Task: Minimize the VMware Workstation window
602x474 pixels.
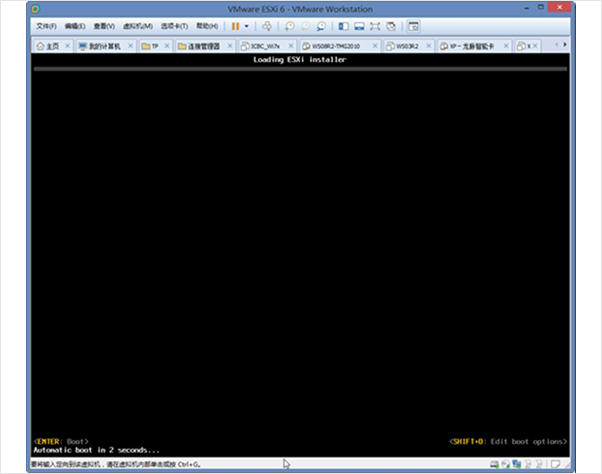Action: (527, 8)
